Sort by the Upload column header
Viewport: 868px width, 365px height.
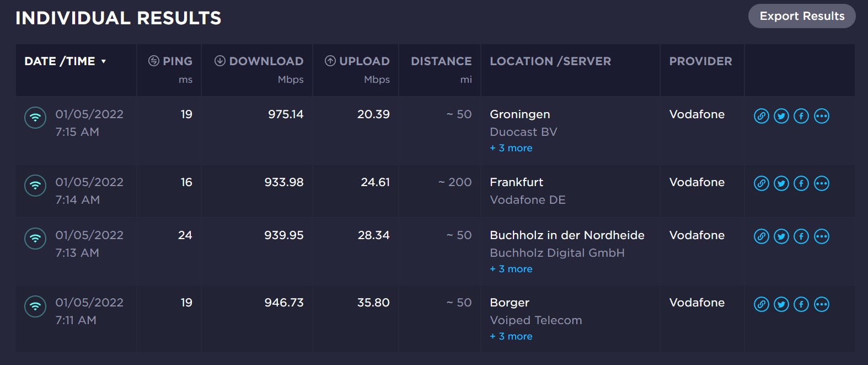pyautogui.click(x=357, y=61)
